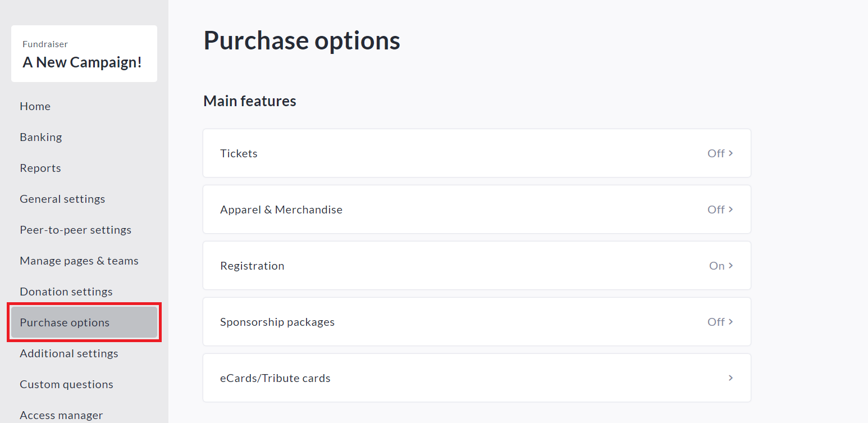Open Custom questions settings
Screen dimensions: 868x423
pyautogui.click(x=66, y=384)
